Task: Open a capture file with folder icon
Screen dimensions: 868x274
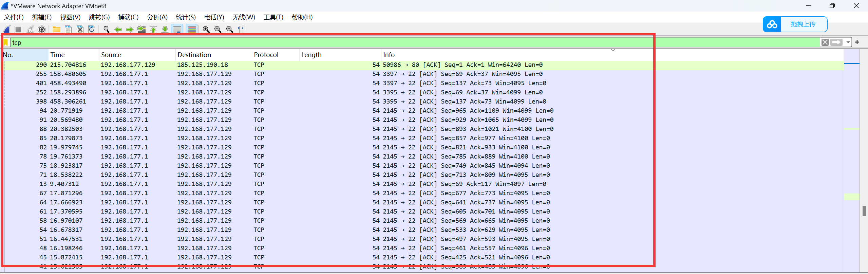Action: (56, 30)
